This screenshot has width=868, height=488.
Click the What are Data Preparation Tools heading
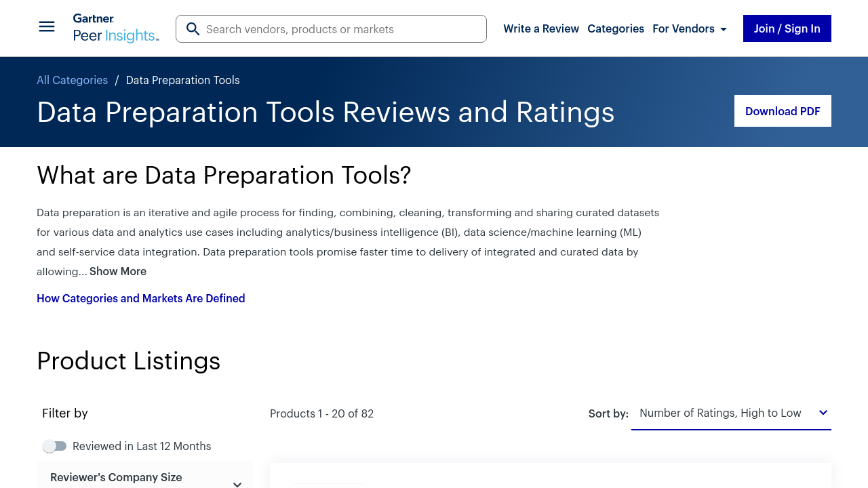click(224, 175)
